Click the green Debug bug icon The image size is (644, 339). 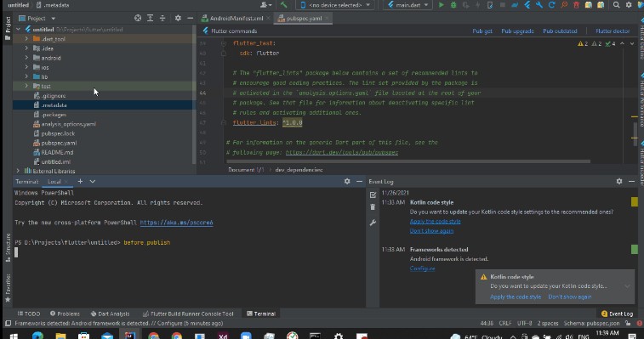point(453,5)
